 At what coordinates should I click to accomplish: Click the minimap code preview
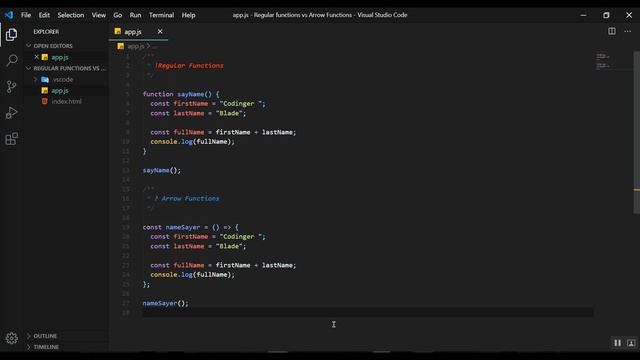point(604,61)
